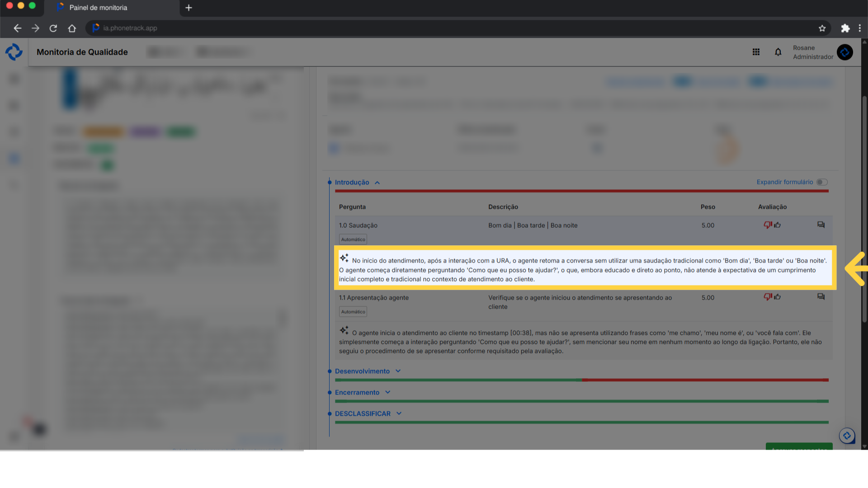This screenshot has width=868, height=488.
Task: Bookmark page with star icon
Action: point(822,28)
